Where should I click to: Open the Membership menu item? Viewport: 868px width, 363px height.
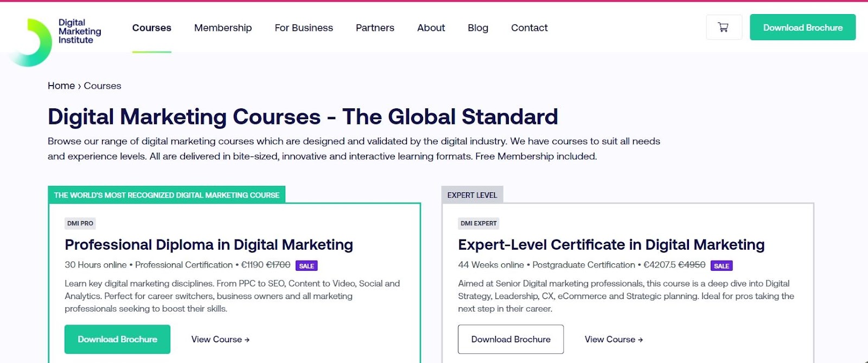coord(223,28)
